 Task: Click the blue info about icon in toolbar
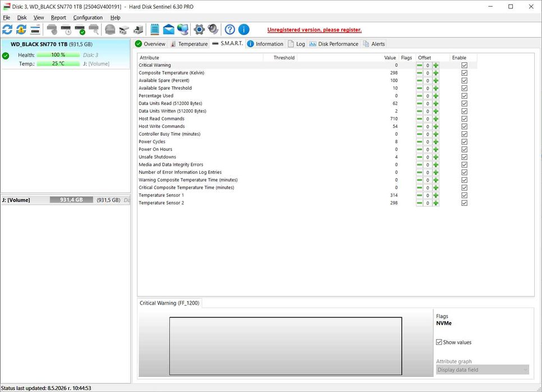point(244,30)
